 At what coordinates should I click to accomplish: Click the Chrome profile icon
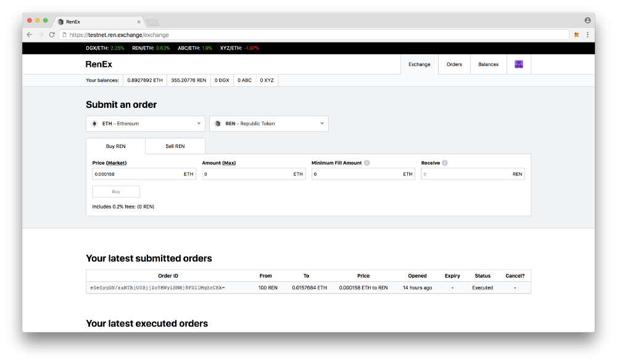[587, 20]
